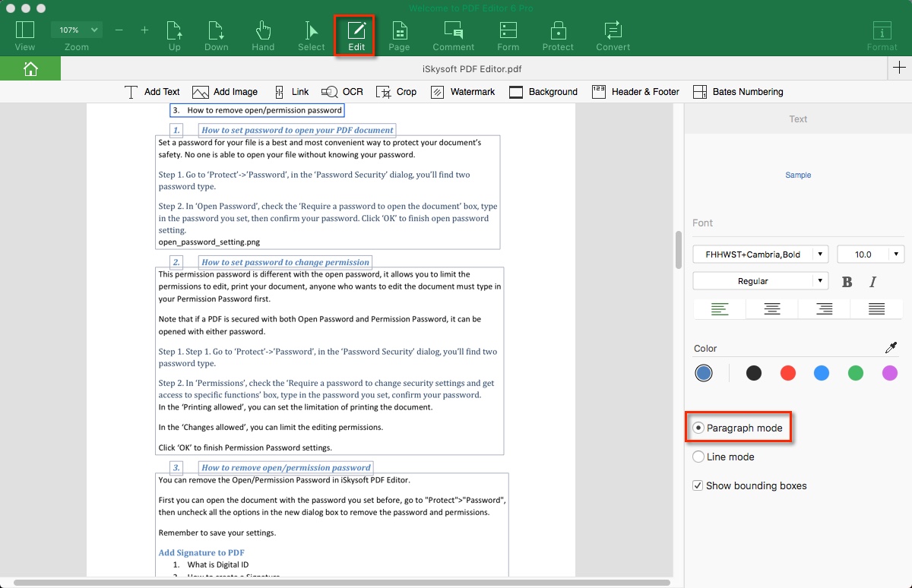This screenshot has height=588, width=912.
Task: Select the Edit tool in the toolbar
Action: tap(356, 34)
